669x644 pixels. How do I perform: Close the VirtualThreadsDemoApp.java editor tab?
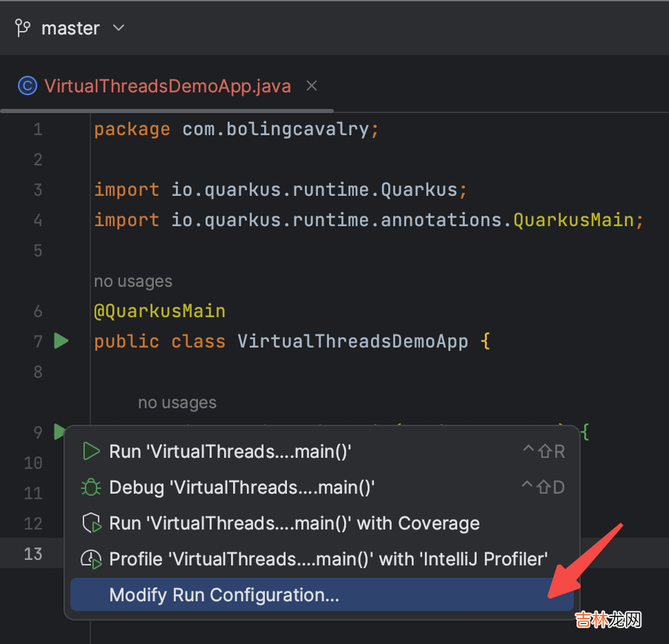pyautogui.click(x=312, y=85)
